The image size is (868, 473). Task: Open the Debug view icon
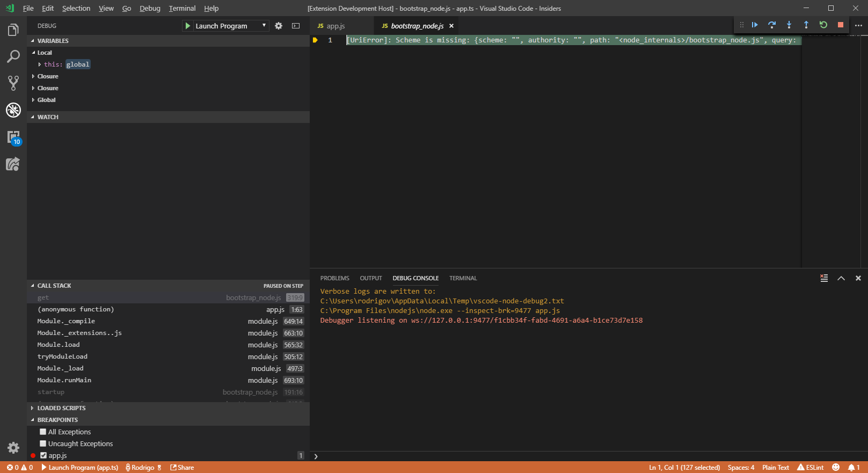click(x=13, y=110)
